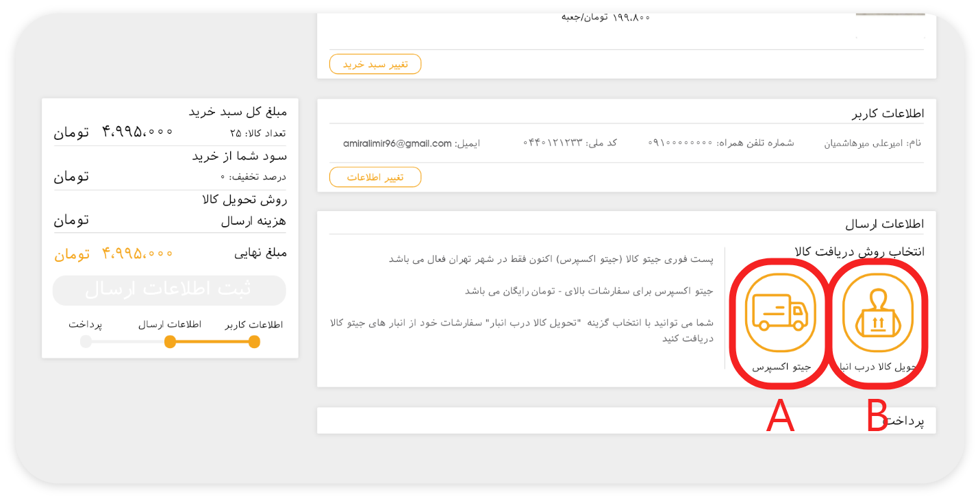
Task: Submit with the ثبت اطلاعات ارسال button
Action: tap(169, 290)
